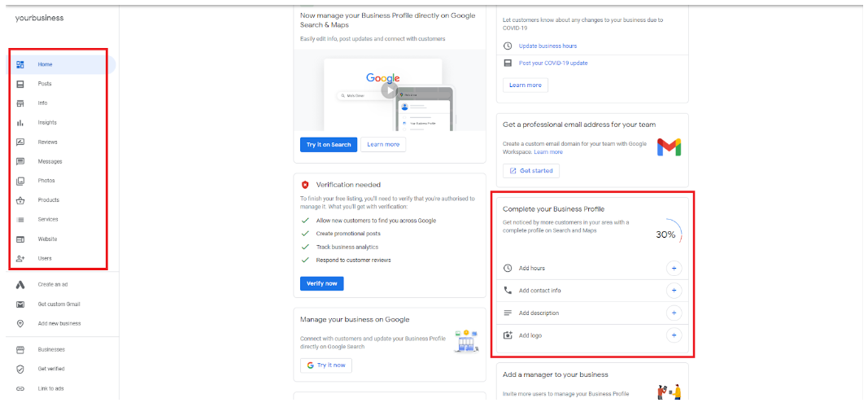
Task: Select the Users add-person icon
Action: coord(20,259)
